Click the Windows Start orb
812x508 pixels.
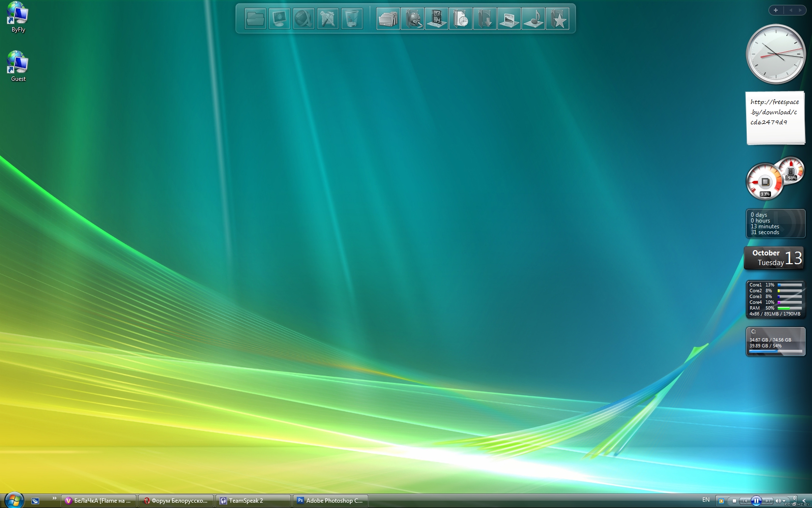(x=14, y=500)
